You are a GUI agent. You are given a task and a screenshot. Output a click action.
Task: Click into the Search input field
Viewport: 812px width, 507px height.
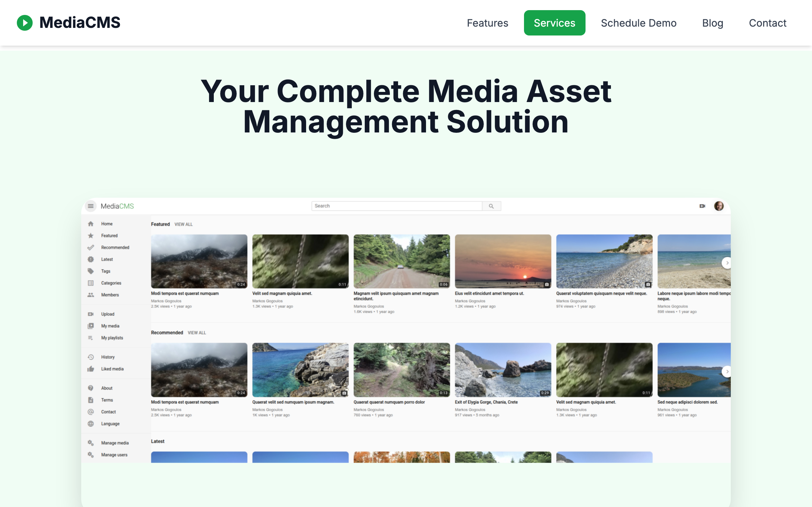pyautogui.click(x=396, y=206)
